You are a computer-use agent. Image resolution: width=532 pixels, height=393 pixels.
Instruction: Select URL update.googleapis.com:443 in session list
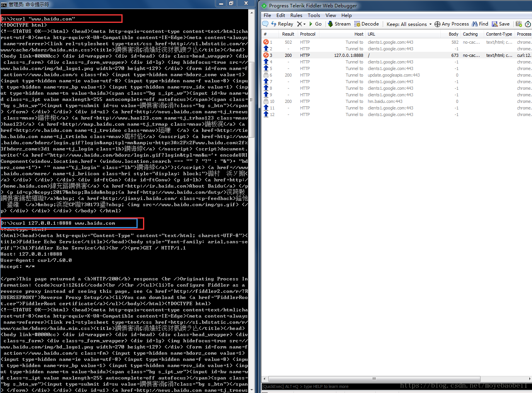(x=394, y=75)
